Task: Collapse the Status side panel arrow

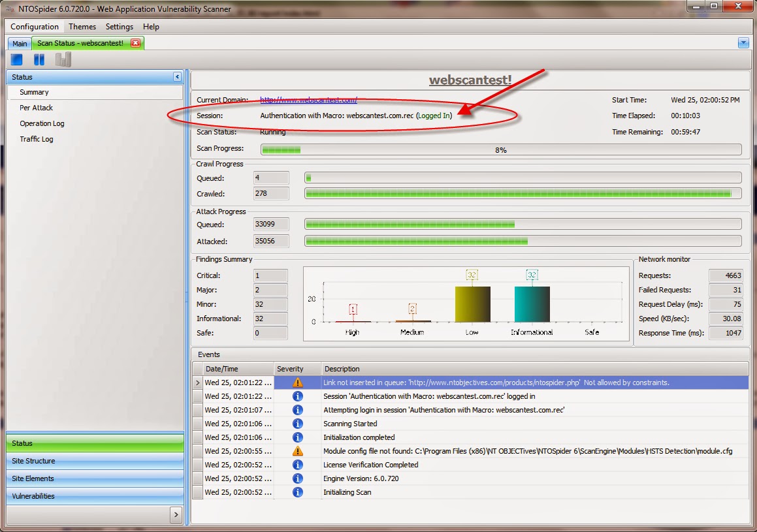Action: pos(177,76)
